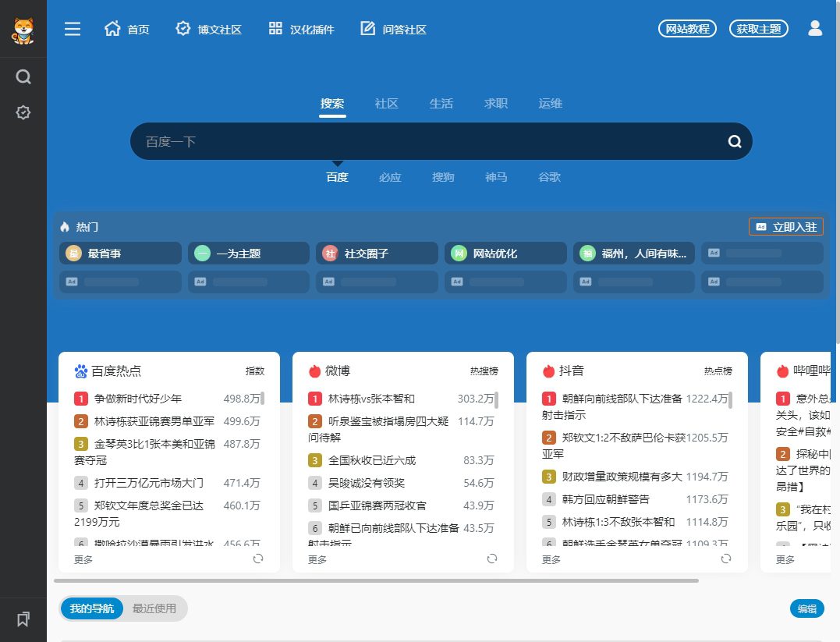The height and width of the screenshot is (642, 840).
Task: Click the horizontal scrollbar below hot cards
Action: 376,580
